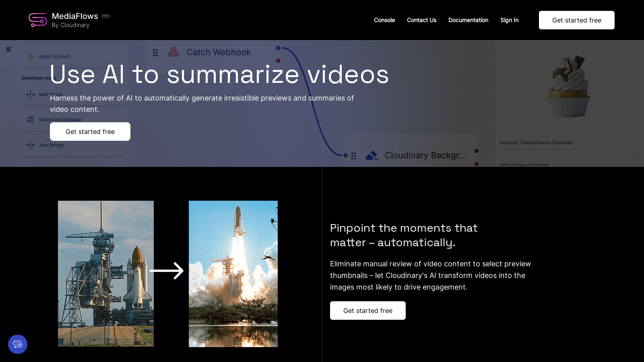Open the Contact Us page

421,20
